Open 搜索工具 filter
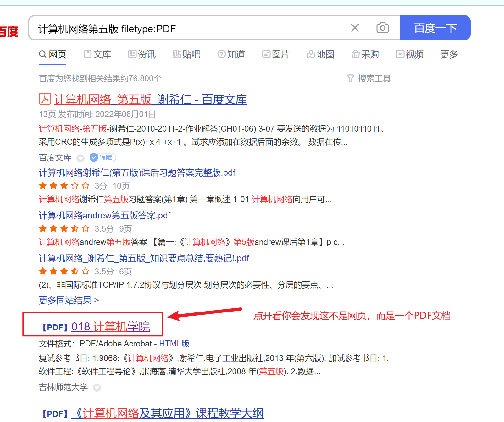This screenshot has width=504, height=422. [x=374, y=78]
